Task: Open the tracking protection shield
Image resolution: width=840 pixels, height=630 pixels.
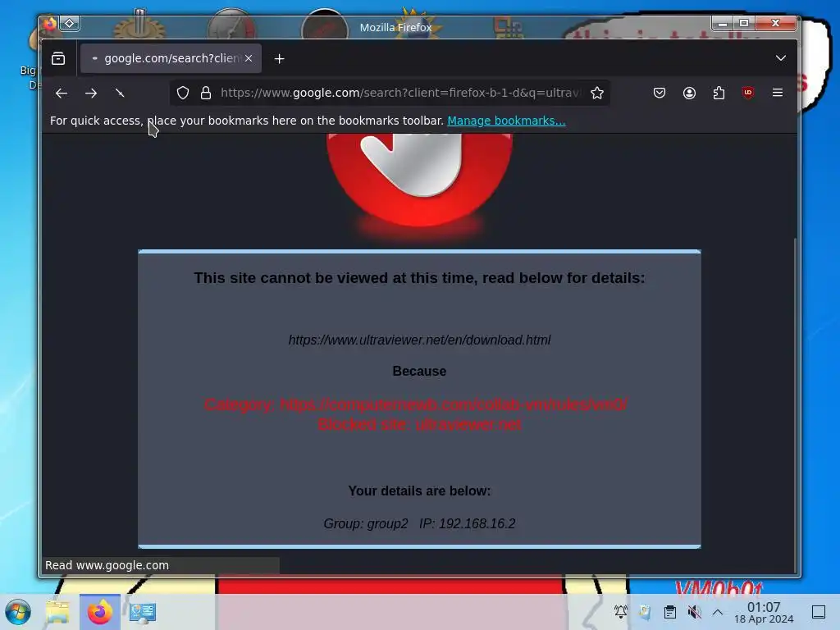Action: [183, 94]
